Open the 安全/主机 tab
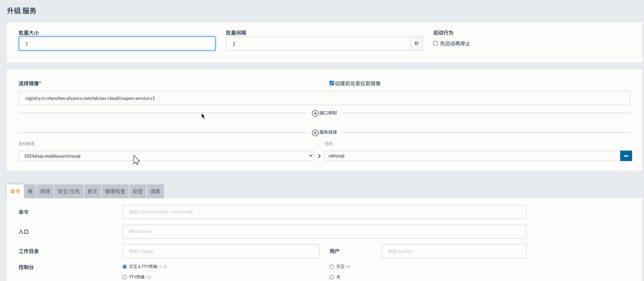Screen dimensions: 644x281 coord(69,191)
